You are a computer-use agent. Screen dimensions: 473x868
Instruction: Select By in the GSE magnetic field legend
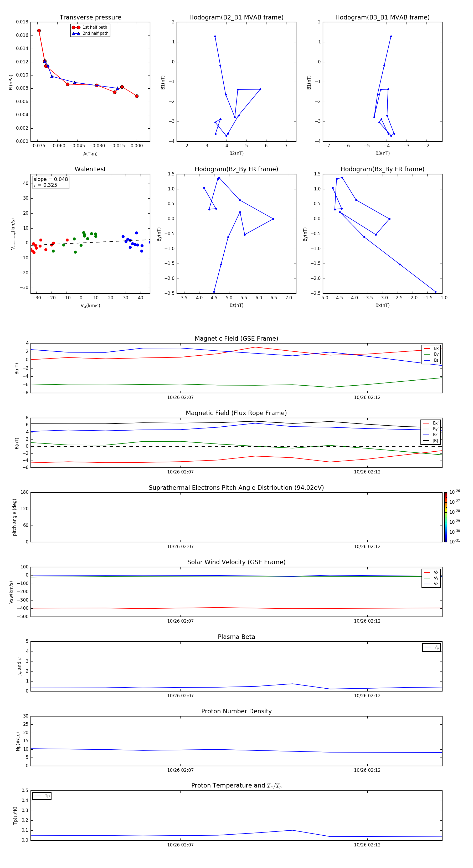(431, 354)
